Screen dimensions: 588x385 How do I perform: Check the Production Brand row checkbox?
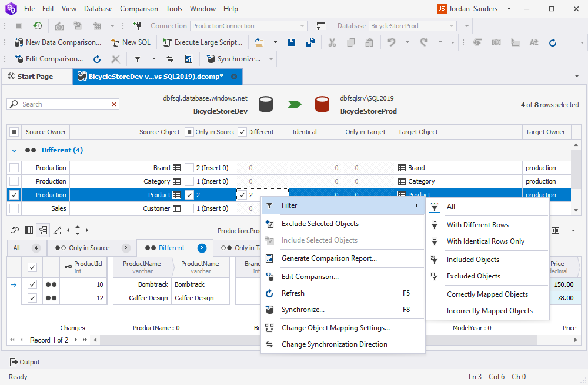14,168
